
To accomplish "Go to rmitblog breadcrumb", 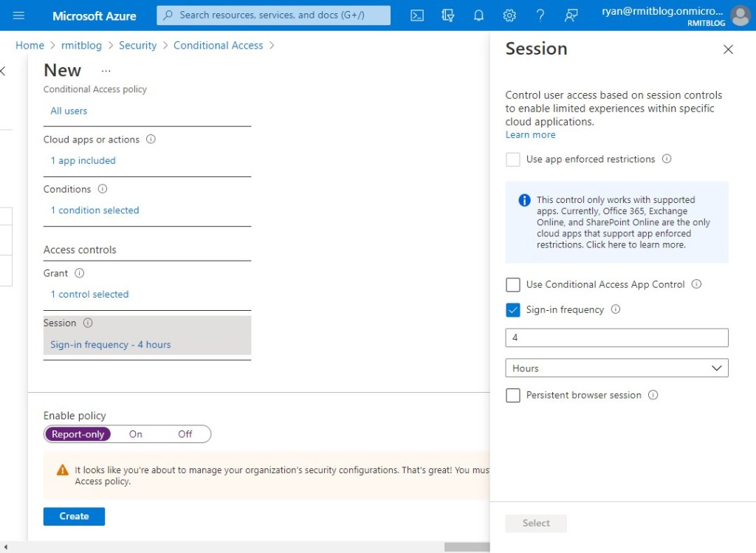I will [x=81, y=45].
